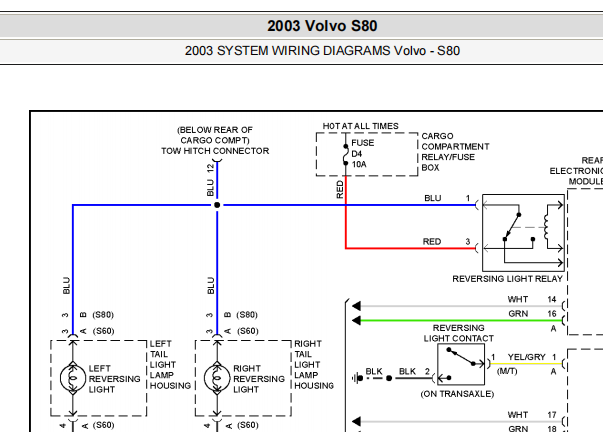This screenshot has height=432, width=603.
Task: Click the fuse symbol in the relay/fuse box
Action: (x=346, y=155)
